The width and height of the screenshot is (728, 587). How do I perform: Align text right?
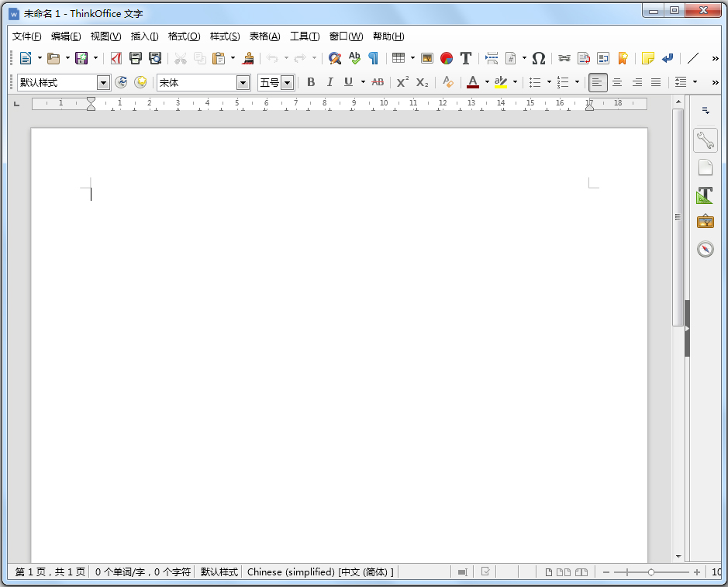(x=637, y=82)
